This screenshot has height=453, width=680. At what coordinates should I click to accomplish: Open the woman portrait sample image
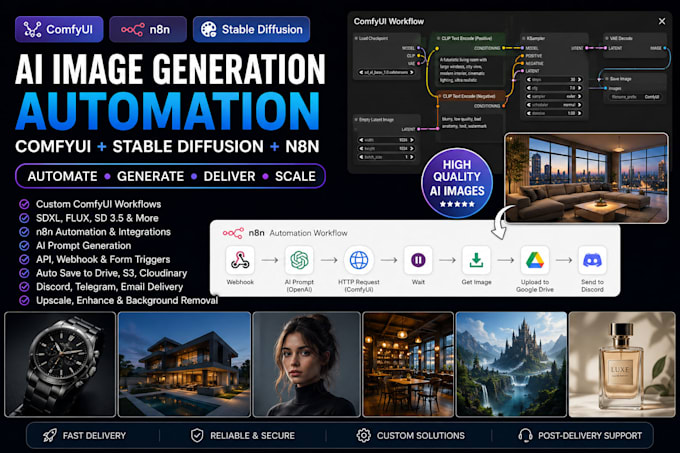[x=307, y=364]
